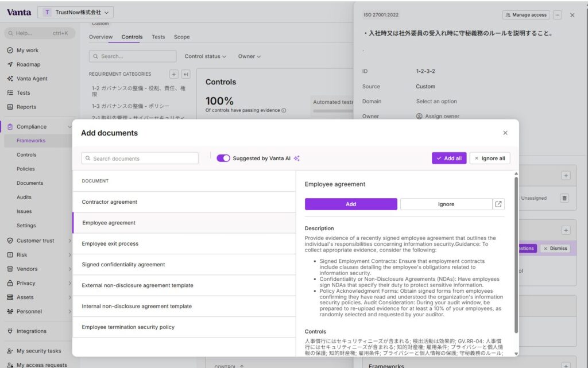This screenshot has height=368, width=588.
Task: Open the TrustNow株式会社 organization dropdown
Action: (x=76, y=12)
